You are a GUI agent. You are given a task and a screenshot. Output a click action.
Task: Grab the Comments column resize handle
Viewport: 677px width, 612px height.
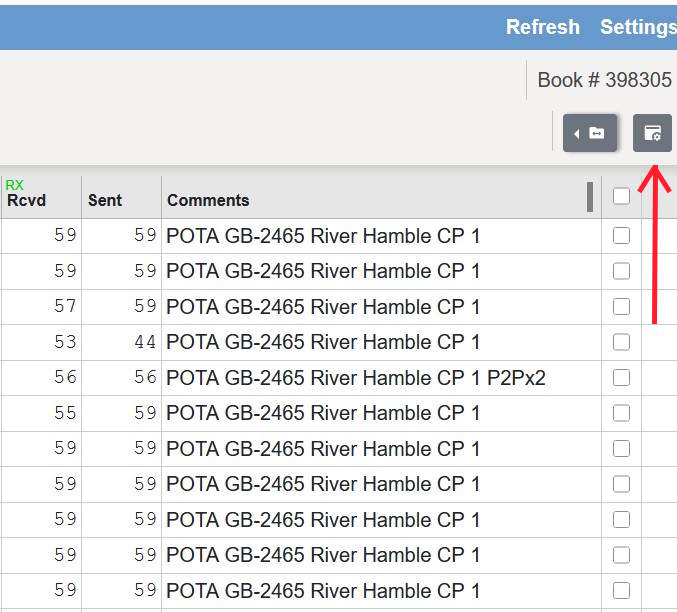[590, 197]
